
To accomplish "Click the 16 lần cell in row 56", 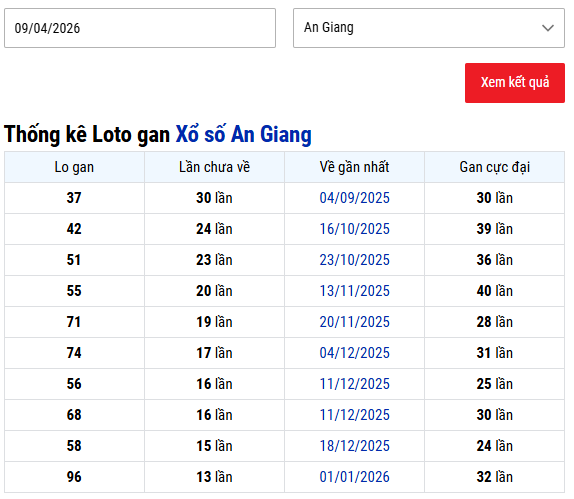I will [215, 384].
